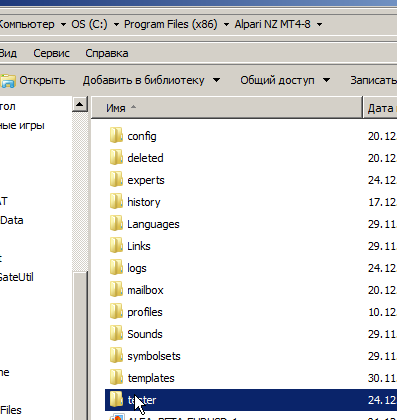Screen dimensions: 397x420
Task: Click the logs folder icon
Action: click(116, 268)
